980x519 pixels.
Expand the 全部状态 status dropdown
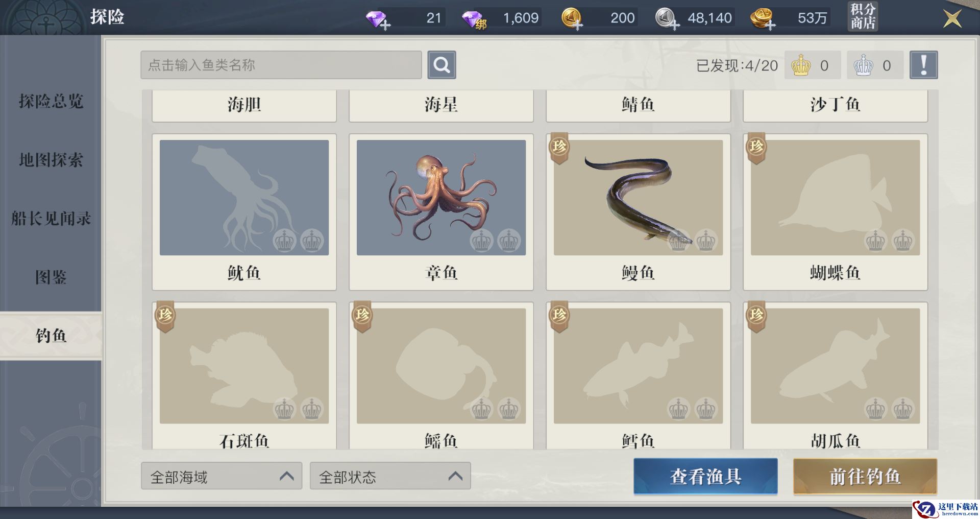tap(390, 476)
